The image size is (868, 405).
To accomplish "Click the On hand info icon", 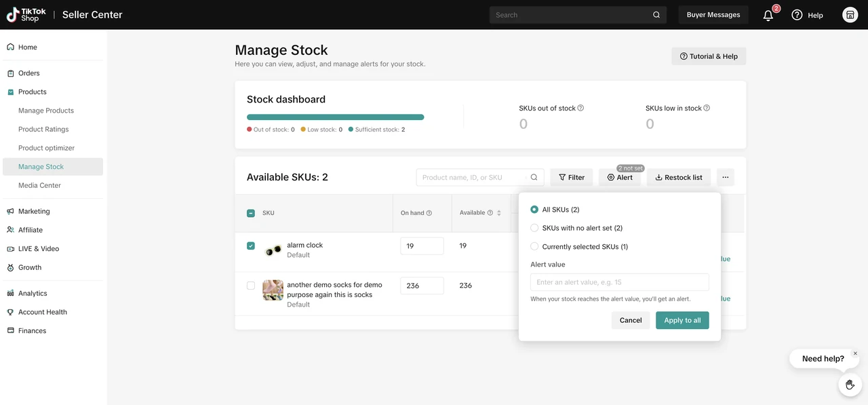I will [x=429, y=213].
